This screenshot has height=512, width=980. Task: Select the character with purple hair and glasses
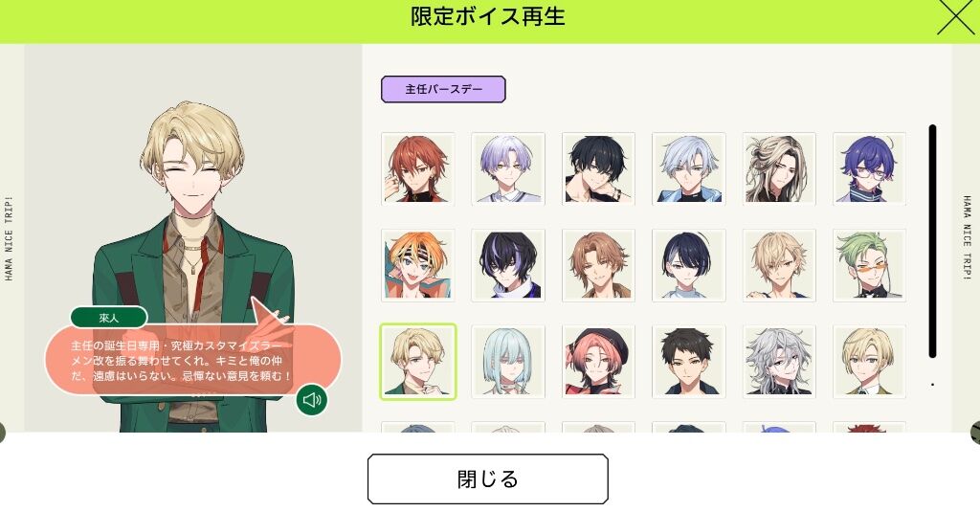coord(869,168)
